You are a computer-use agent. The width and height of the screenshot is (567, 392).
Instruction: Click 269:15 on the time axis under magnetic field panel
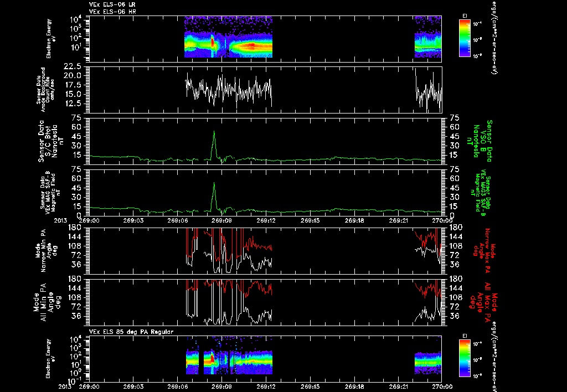click(311, 220)
